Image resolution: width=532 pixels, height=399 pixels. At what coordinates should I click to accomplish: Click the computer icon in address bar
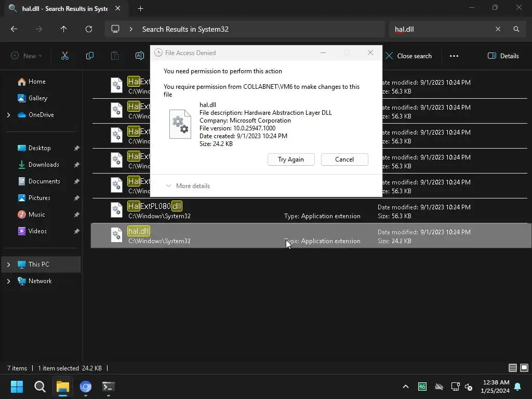point(115,29)
